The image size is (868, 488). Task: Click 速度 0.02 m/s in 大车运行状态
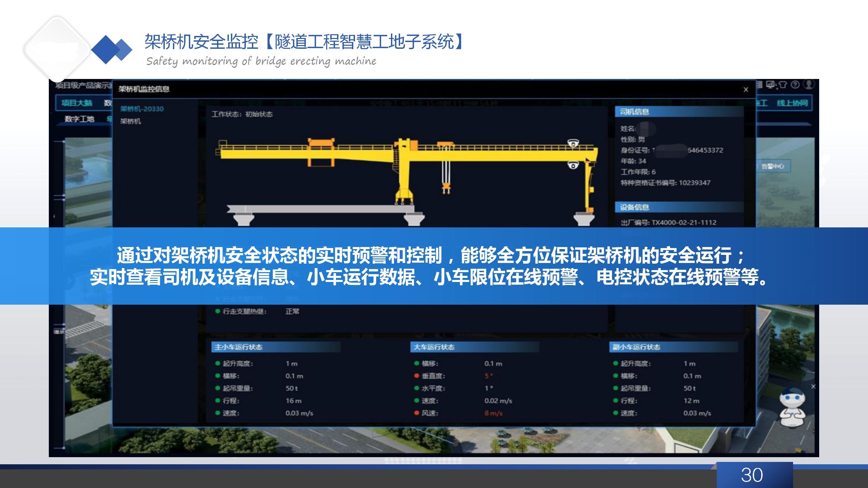(x=463, y=401)
